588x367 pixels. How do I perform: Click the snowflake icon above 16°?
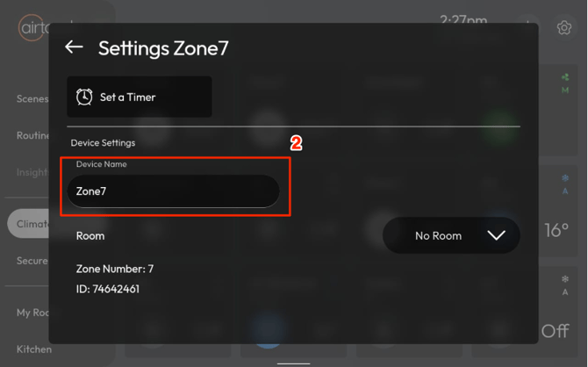click(x=565, y=179)
